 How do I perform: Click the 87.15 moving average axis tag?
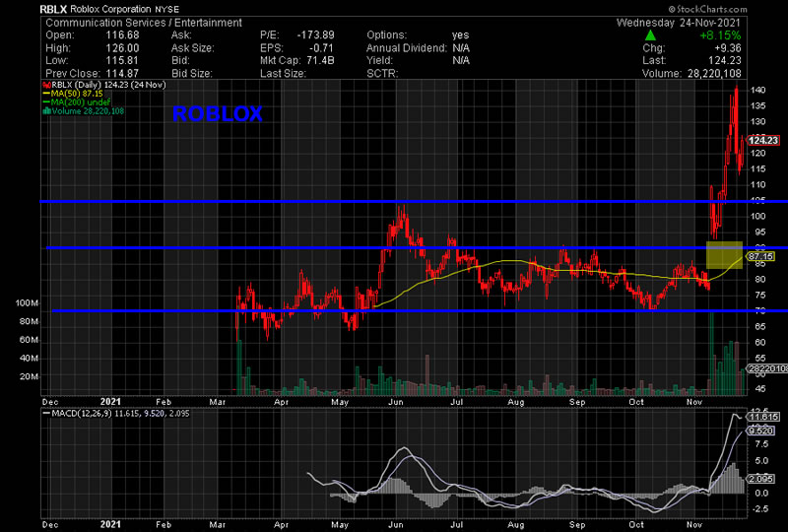(x=758, y=255)
